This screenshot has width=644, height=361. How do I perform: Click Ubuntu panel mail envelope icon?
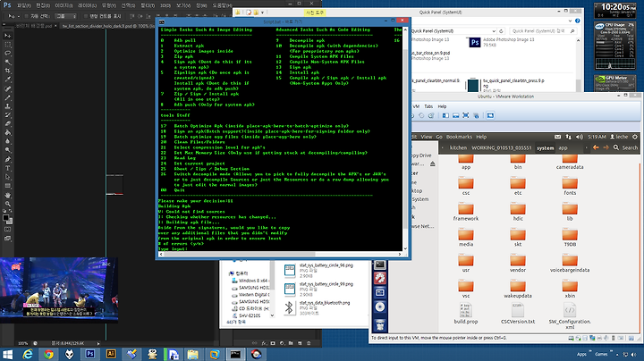557,137
